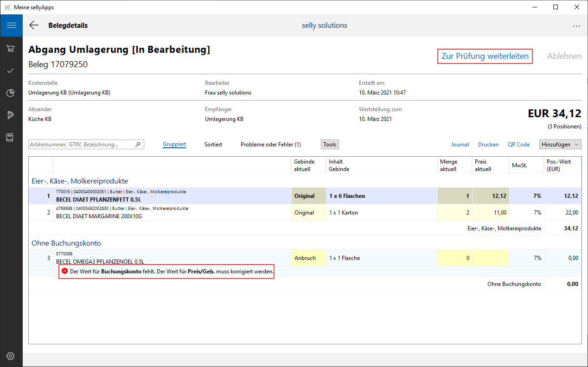The height and width of the screenshot is (367, 588).
Task: Open the pie chart reports icon
Action: click(x=11, y=93)
